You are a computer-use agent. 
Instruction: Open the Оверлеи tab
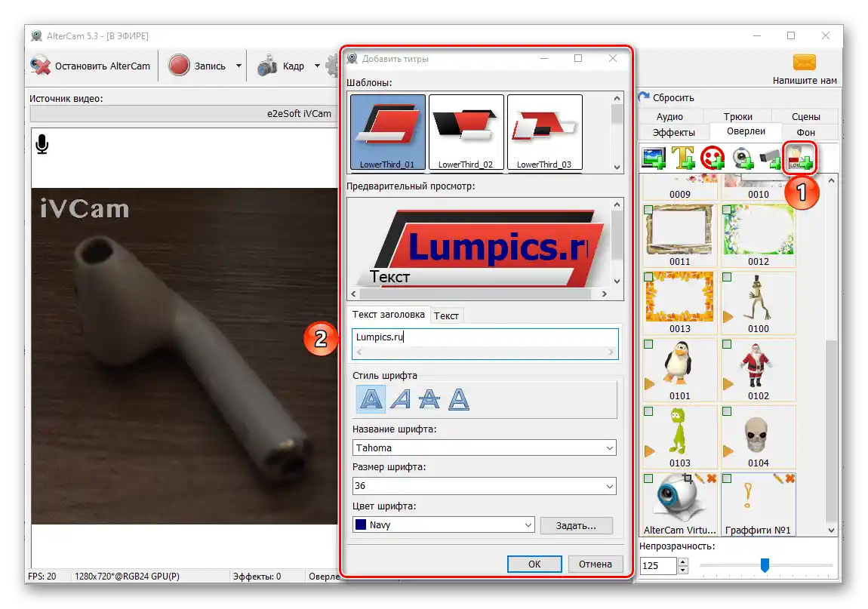(746, 131)
